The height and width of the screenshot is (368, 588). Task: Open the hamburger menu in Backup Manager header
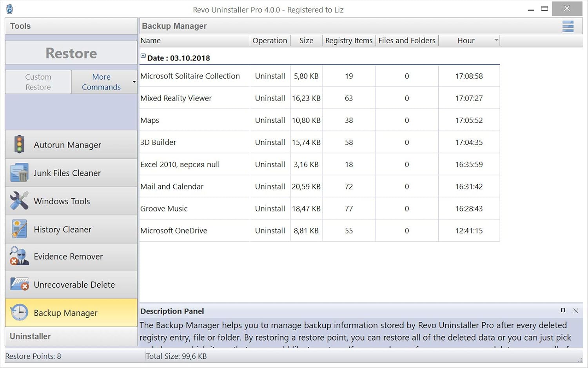(x=568, y=26)
